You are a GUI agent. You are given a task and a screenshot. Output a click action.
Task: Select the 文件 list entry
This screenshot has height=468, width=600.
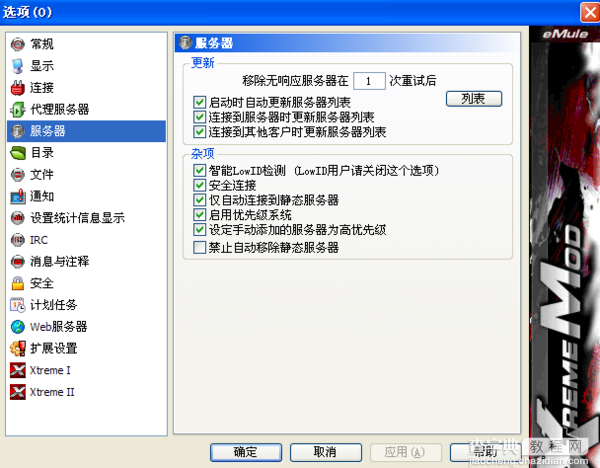click(86, 175)
